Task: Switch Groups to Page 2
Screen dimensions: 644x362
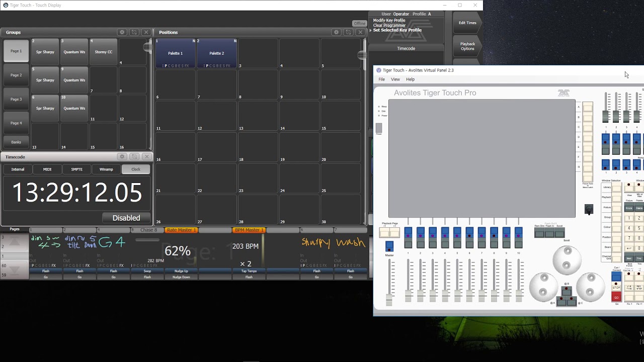Action: pos(16,75)
